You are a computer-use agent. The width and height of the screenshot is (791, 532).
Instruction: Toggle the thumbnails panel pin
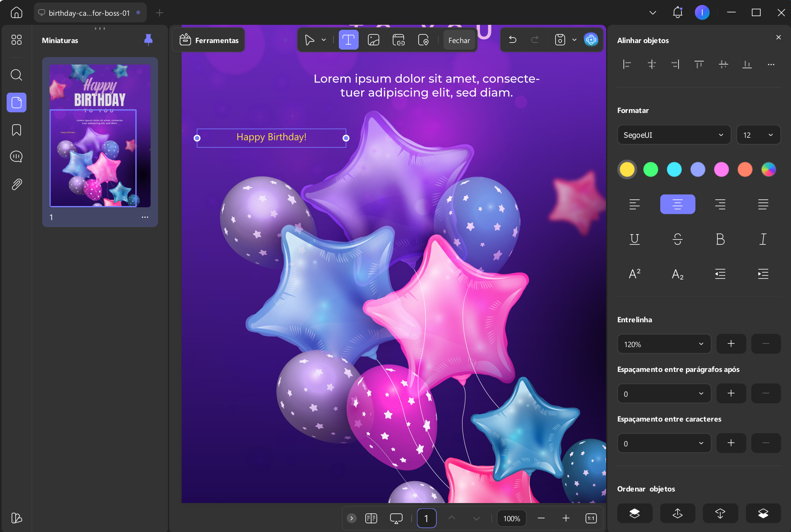[x=148, y=40]
